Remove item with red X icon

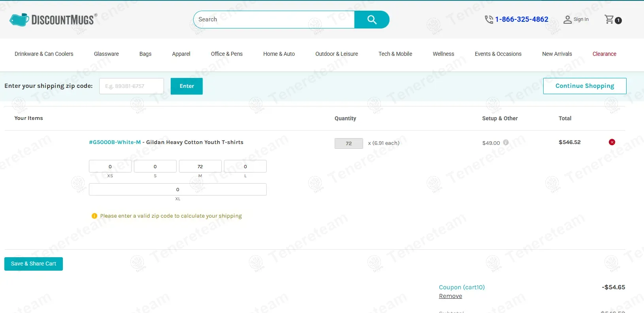pos(612,142)
